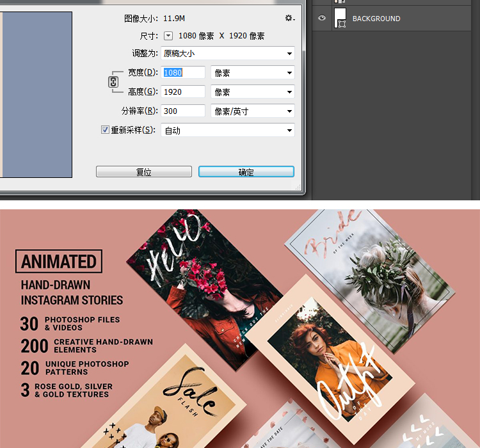
Task: Select the BACKGROUND layer name
Action: click(376, 19)
